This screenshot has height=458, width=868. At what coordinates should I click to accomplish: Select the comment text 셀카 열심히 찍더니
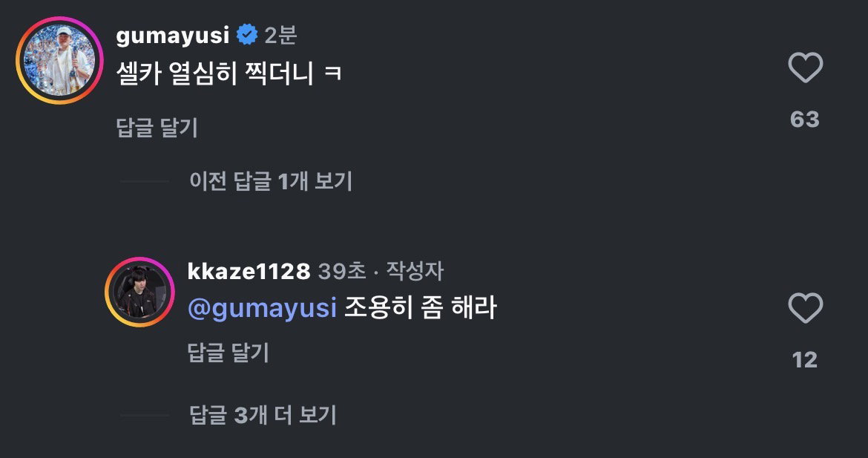(x=215, y=73)
